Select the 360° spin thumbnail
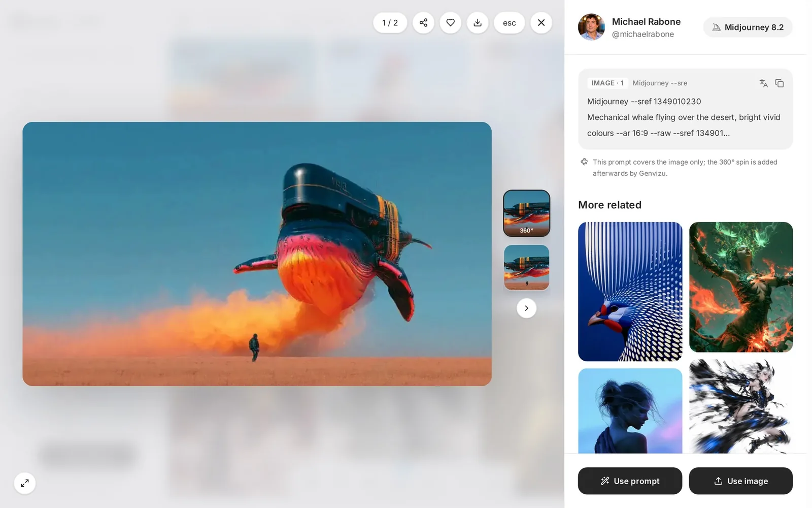 tap(526, 213)
